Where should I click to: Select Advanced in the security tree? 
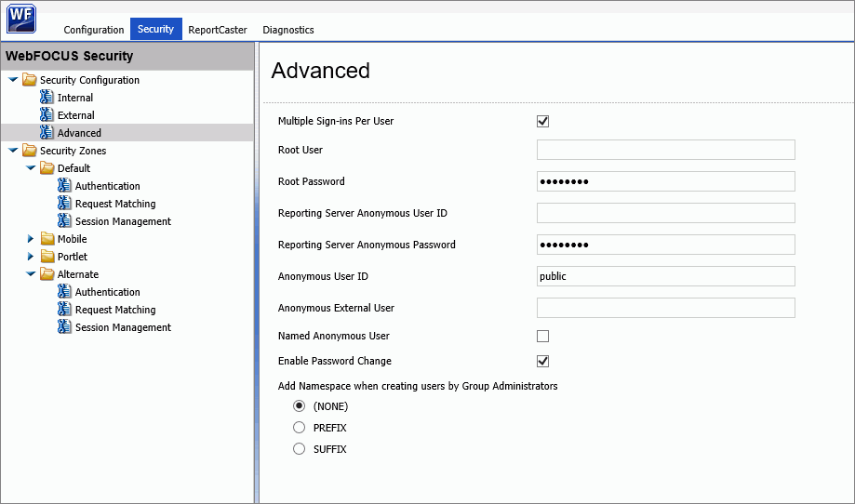[x=79, y=132]
